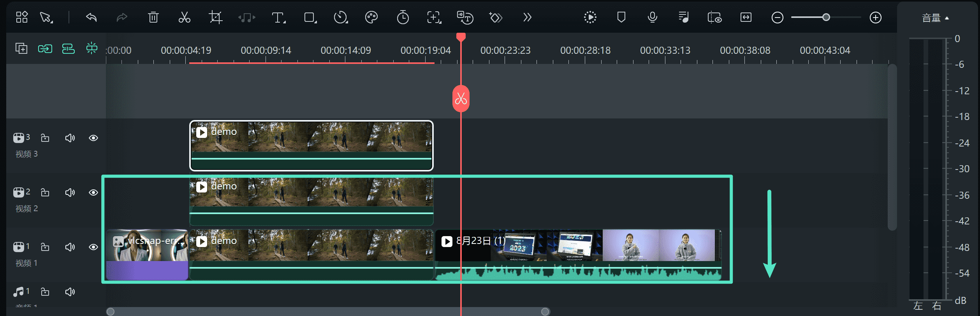This screenshot has width=980, height=316.
Task: Delete selected clip with trash icon
Action: [x=153, y=18]
